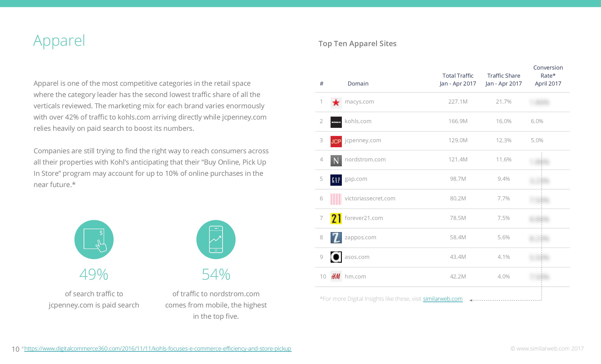This screenshot has width=601, height=364.
Task: Click the paid search teal circle icon
Action: [94, 239]
